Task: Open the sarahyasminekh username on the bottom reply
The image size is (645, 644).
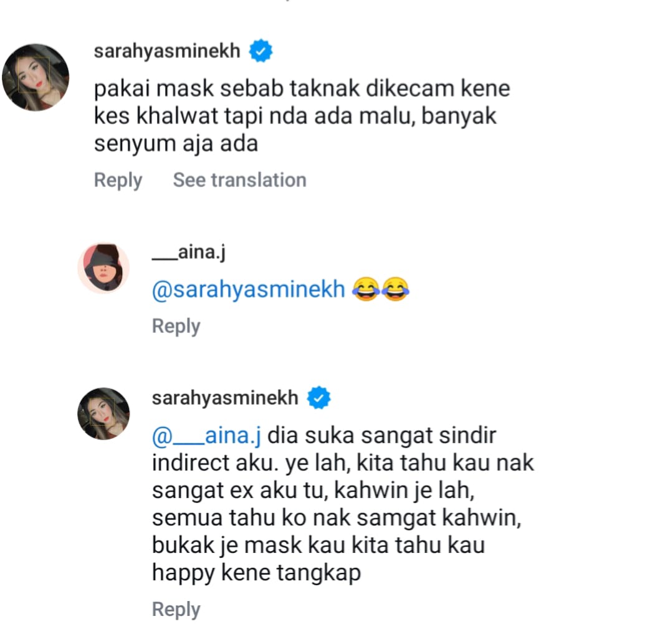Action: [x=225, y=398]
